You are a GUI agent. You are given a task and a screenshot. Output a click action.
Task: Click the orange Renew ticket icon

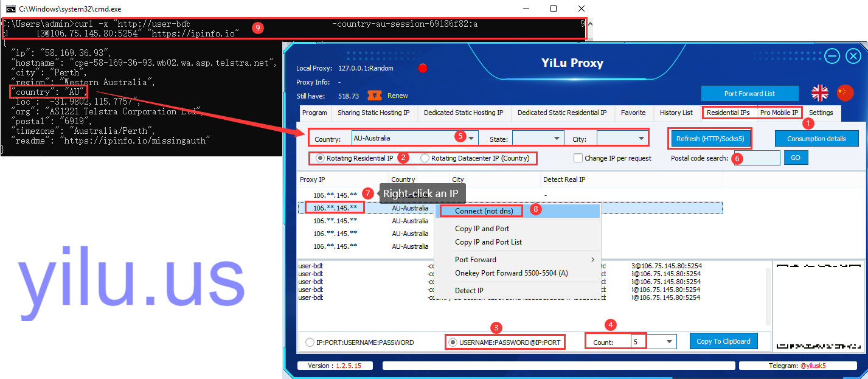[x=374, y=96]
